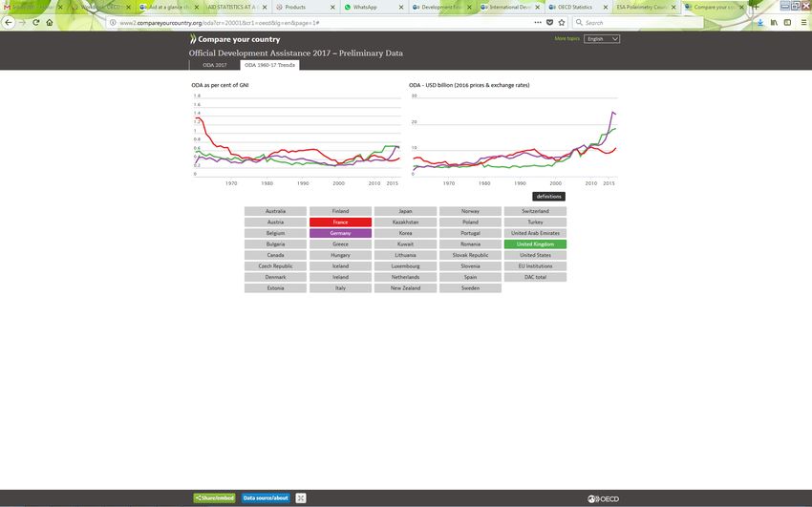The image size is (812, 507).
Task: Open the Firefox hamburger menu
Action: [x=803, y=22]
